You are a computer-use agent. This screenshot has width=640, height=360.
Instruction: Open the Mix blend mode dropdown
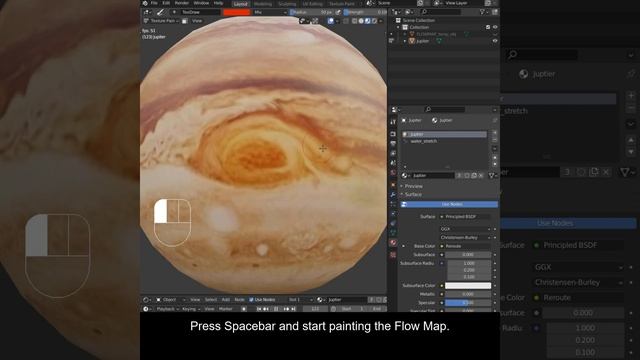[x=269, y=12]
